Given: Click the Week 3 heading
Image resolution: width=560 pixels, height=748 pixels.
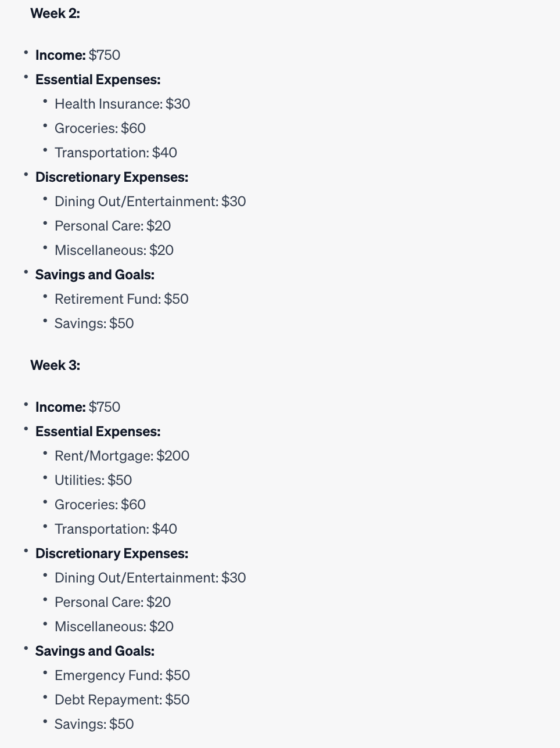Looking at the screenshot, I should (x=55, y=365).
